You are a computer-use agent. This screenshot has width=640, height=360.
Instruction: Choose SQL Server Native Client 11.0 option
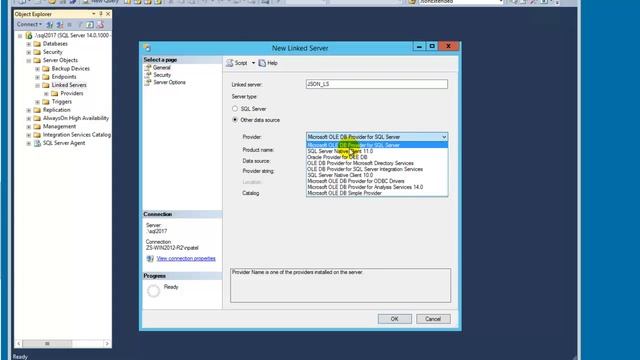377,151
